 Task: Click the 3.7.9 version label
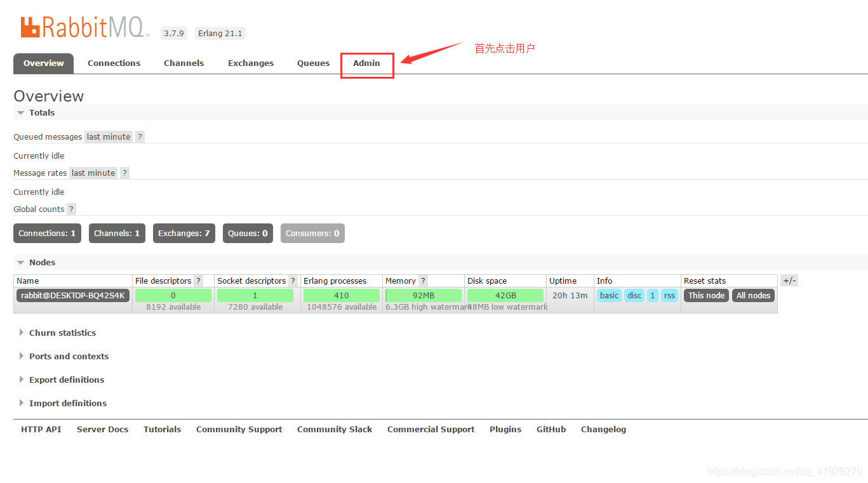point(173,34)
